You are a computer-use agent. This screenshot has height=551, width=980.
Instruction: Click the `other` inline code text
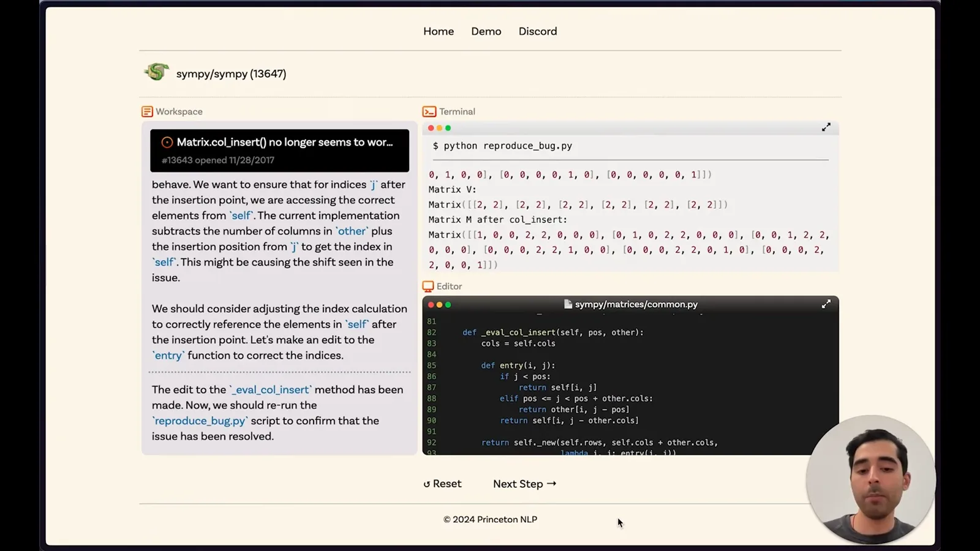(352, 231)
